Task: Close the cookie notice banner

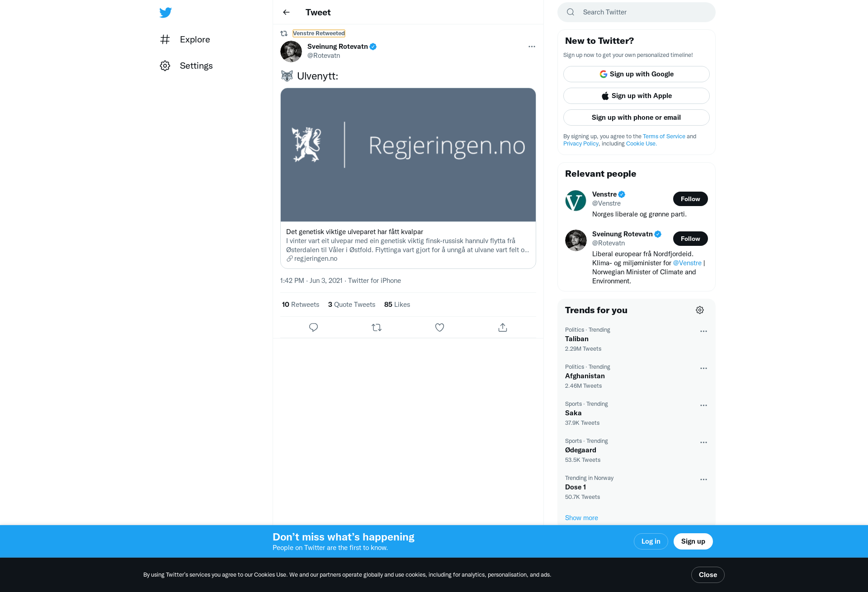Action: [x=708, y=575]
